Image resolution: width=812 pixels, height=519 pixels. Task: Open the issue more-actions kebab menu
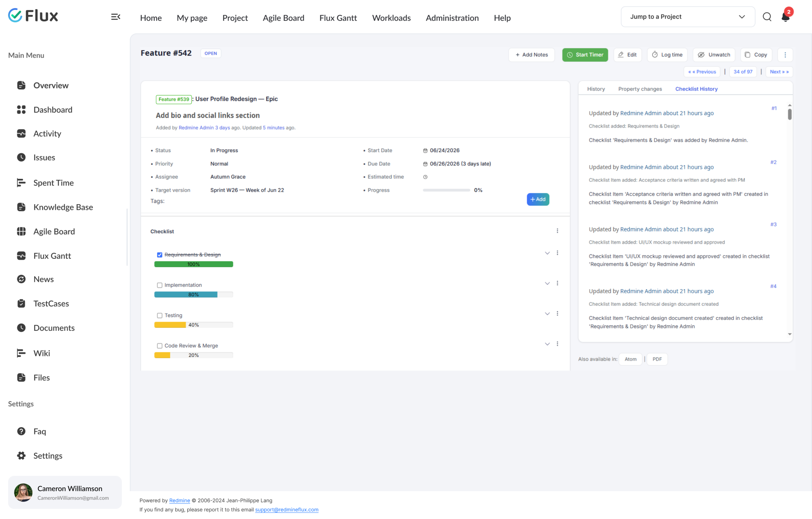pyautogui.click(x=785, y=55)
